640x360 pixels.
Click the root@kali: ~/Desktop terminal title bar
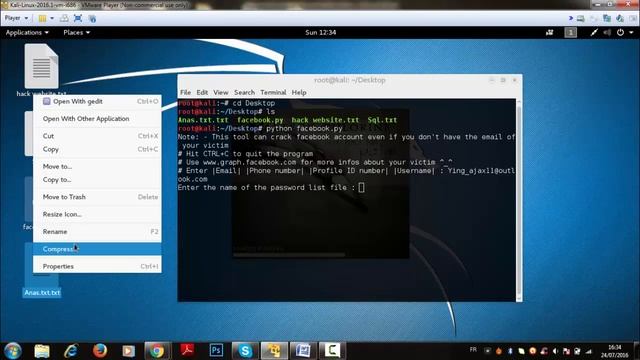pos(350,80)
